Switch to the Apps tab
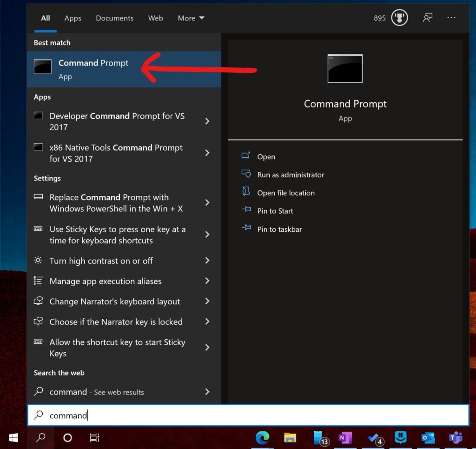 [73, 18]
